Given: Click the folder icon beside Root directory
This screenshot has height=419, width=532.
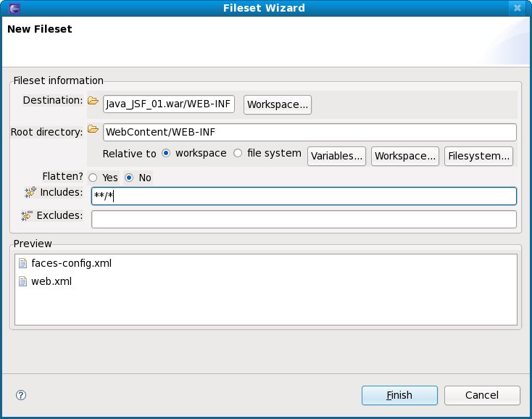Looking at the screenshot, I should [x=92, y=130].
